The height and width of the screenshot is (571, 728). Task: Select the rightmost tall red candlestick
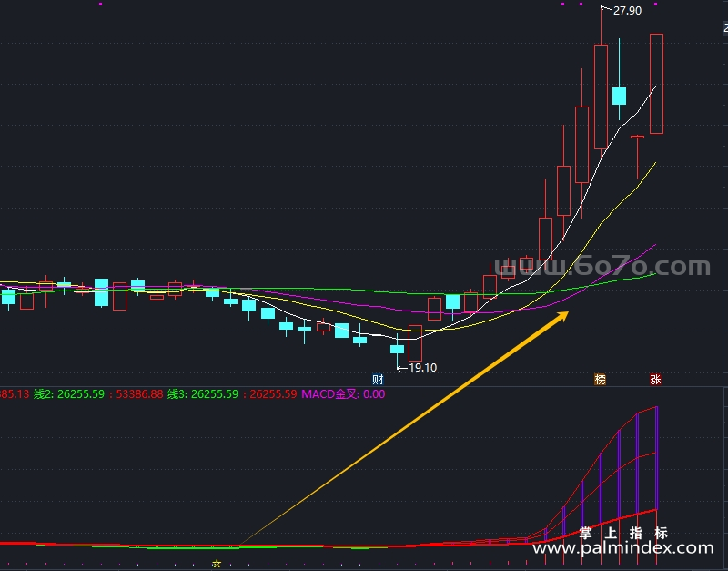656,84
